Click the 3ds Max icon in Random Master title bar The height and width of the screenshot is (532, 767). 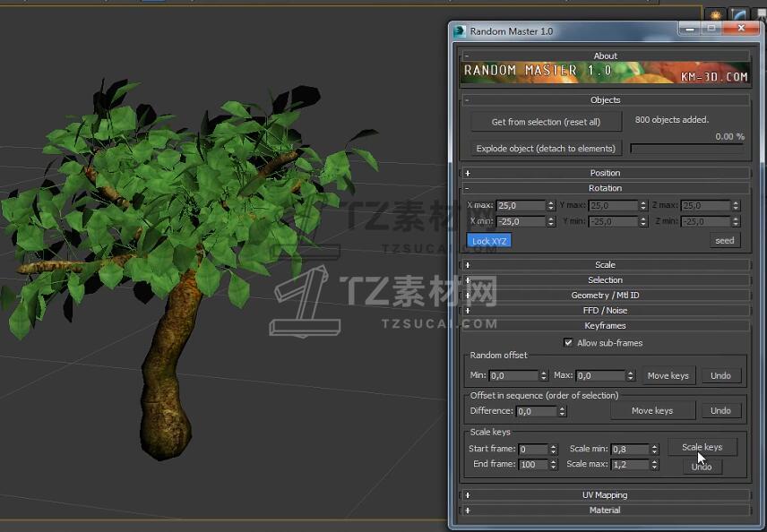(460, 30)
